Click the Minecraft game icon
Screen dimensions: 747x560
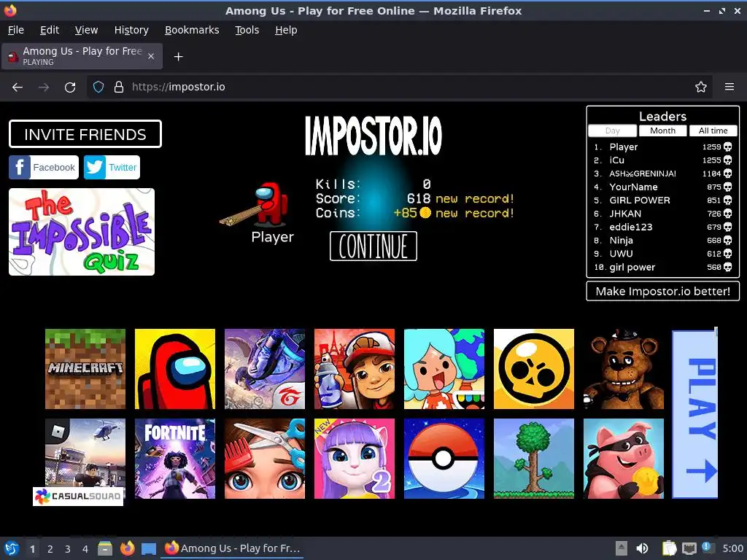coord(85,368)
